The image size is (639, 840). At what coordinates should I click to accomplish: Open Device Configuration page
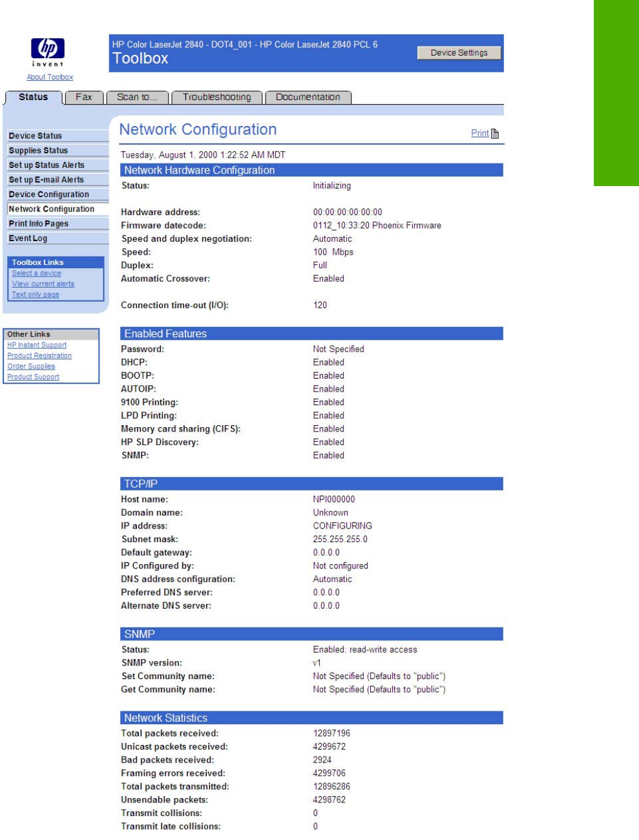58,194
